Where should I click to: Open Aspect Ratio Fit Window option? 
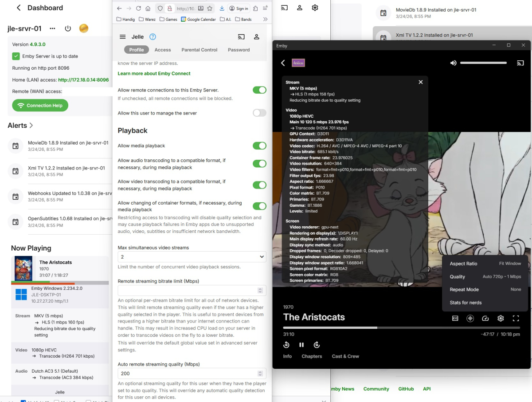tap(485, 264)
